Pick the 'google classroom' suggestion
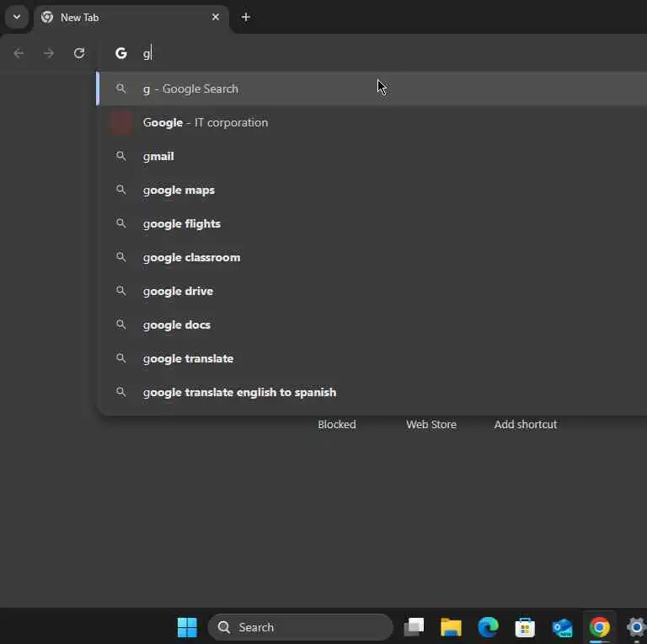 click(372, 258)
